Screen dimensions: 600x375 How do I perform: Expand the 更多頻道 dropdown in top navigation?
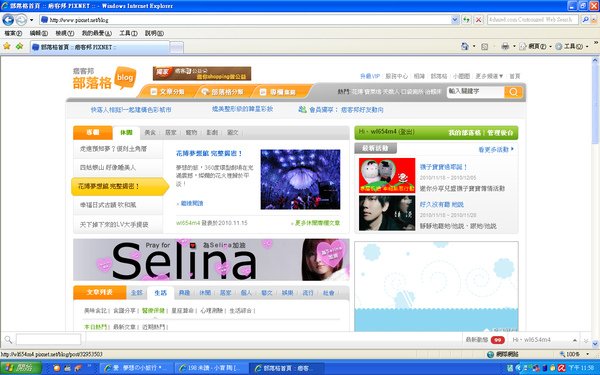[x=489, y=76]
